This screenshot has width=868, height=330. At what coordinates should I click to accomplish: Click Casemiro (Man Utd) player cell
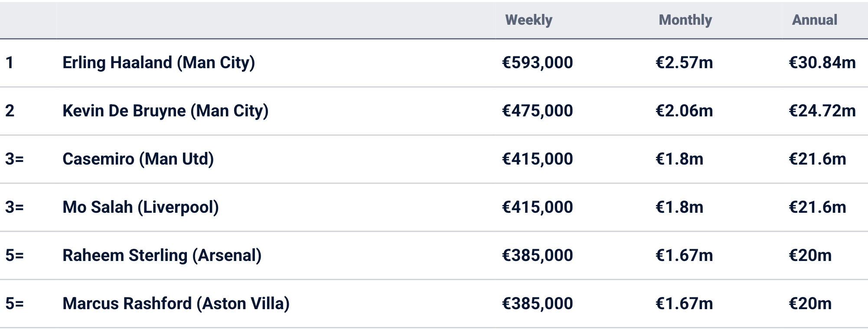138,159
